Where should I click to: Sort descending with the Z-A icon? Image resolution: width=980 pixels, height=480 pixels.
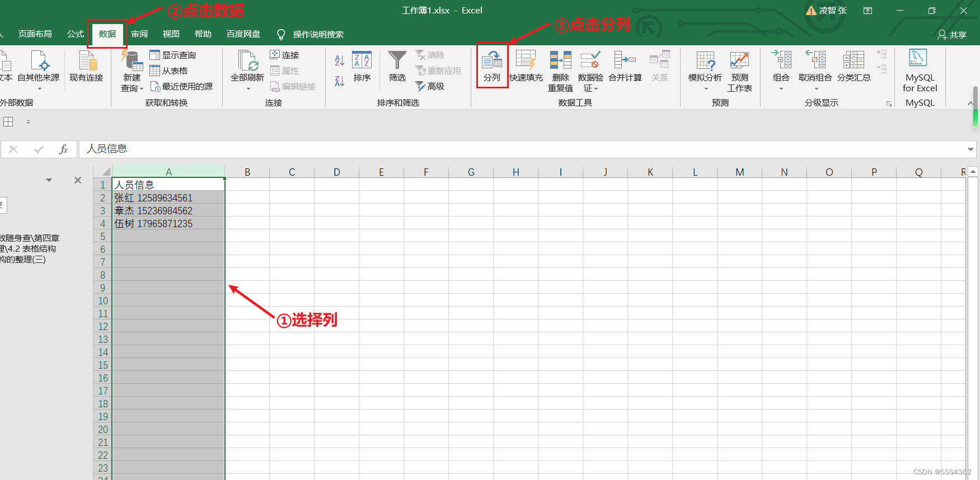(x=339, y=81)
